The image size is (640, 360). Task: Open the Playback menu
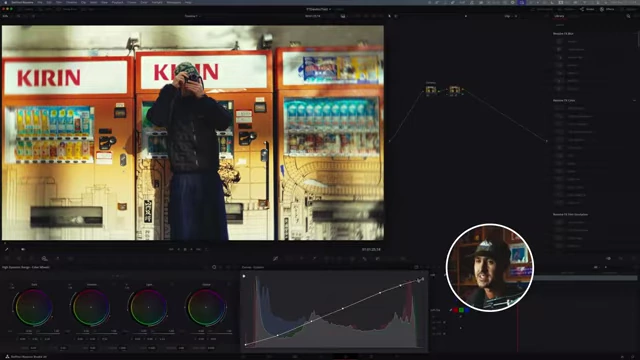coord(117,2)
